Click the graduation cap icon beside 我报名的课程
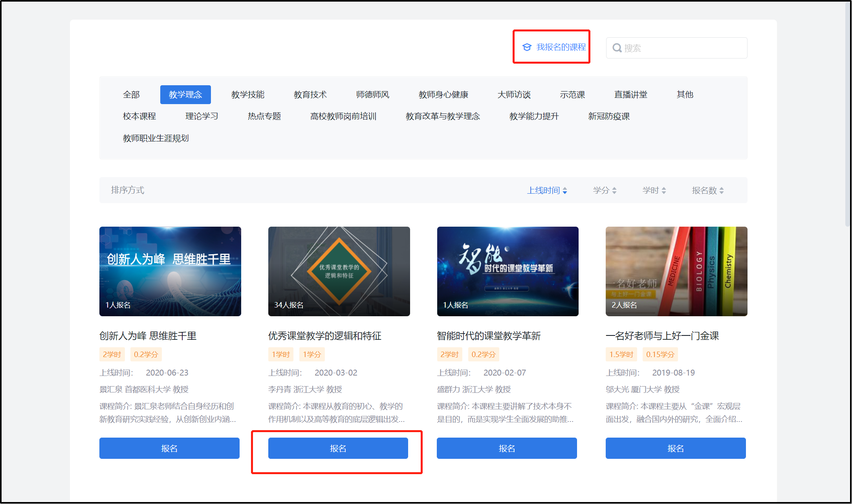This screenshot has width=852, height=504. pyautogui.click(x=526, y=47)
